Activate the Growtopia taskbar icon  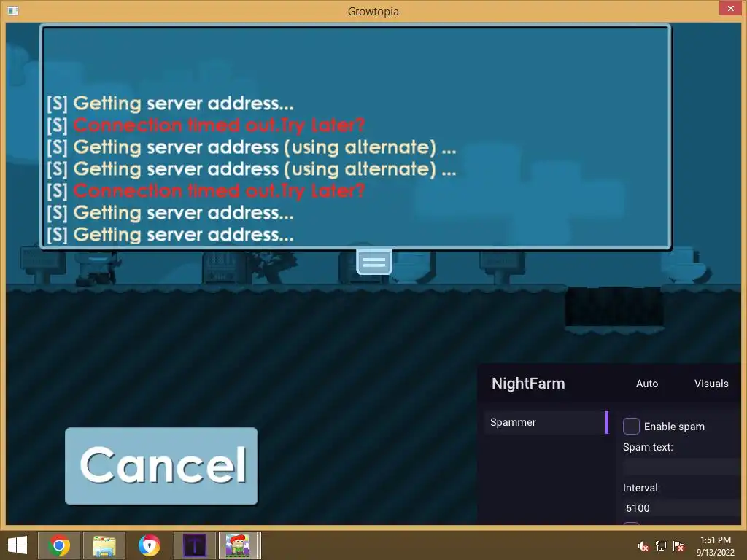(239, 545)
